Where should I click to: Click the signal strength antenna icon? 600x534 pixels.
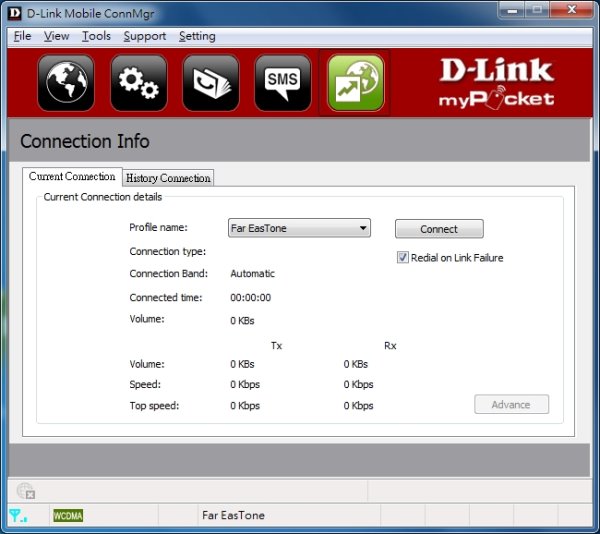[x=18, y=516]
